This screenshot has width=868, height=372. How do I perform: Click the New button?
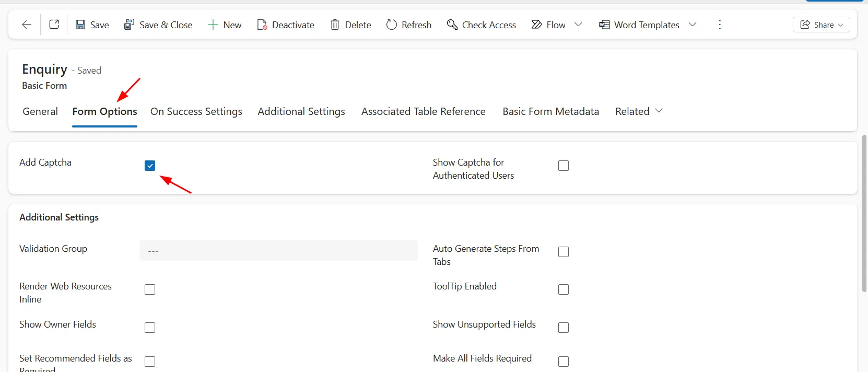(225, 25)
